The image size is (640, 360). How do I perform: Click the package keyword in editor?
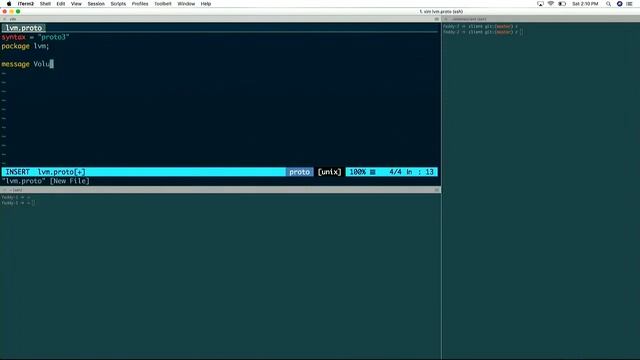(x=16, y=46)
